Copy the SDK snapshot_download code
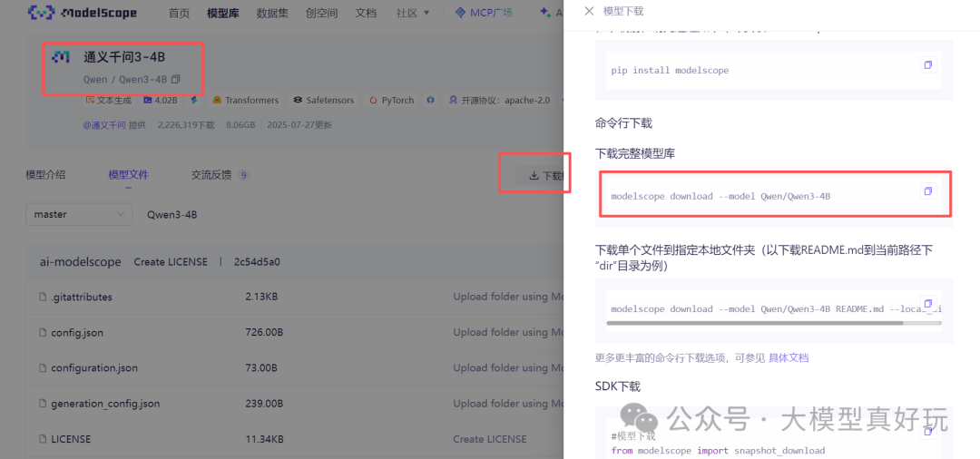980x459 pixels. click(928, 430)
